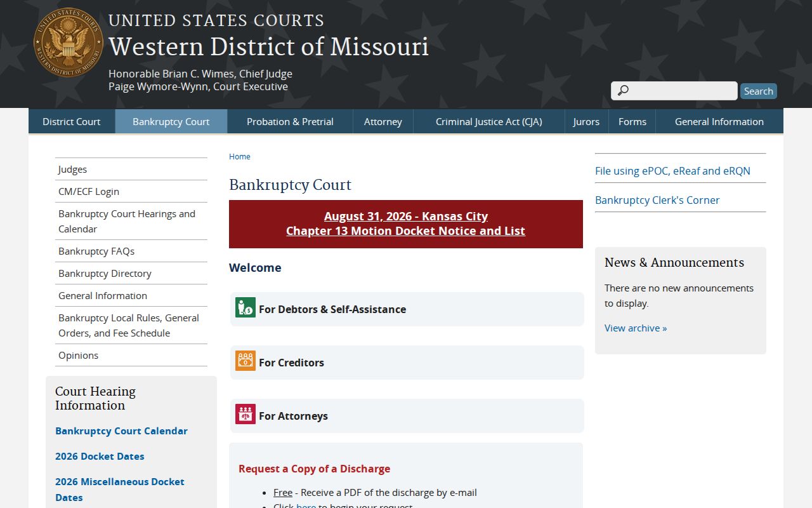Open the Opinions sidebar link
This screenshot has width=812, height=508.
click(131, 355)
